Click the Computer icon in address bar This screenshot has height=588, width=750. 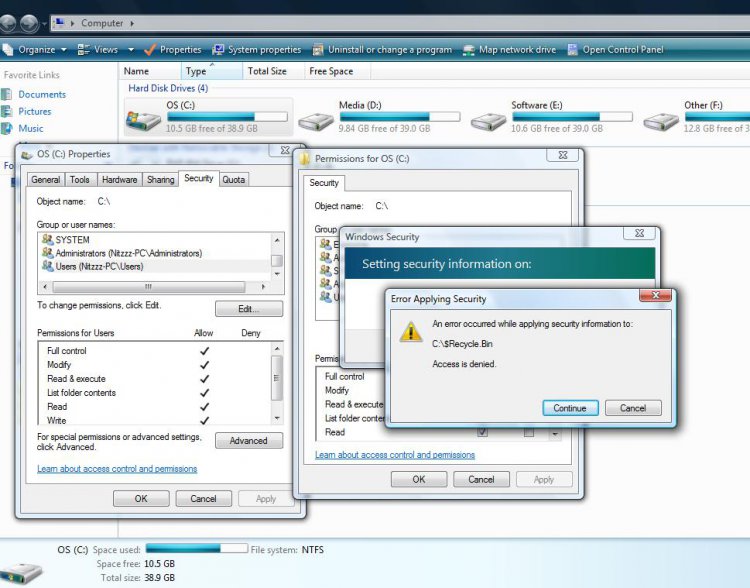[x=59, y=22]
